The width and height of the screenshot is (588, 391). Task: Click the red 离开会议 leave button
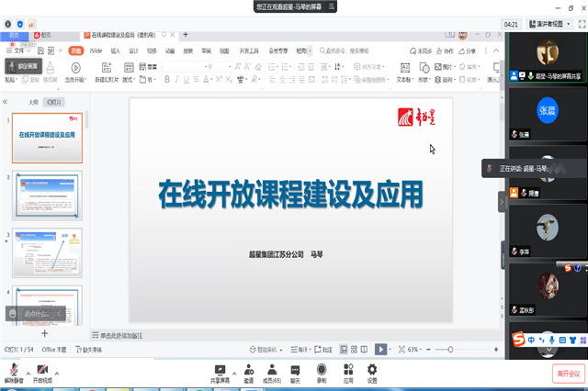click(x=568, y=373)
